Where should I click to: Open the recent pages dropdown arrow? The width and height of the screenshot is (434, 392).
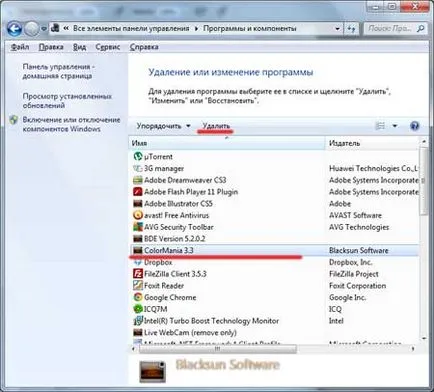click(x=44, y=29)
